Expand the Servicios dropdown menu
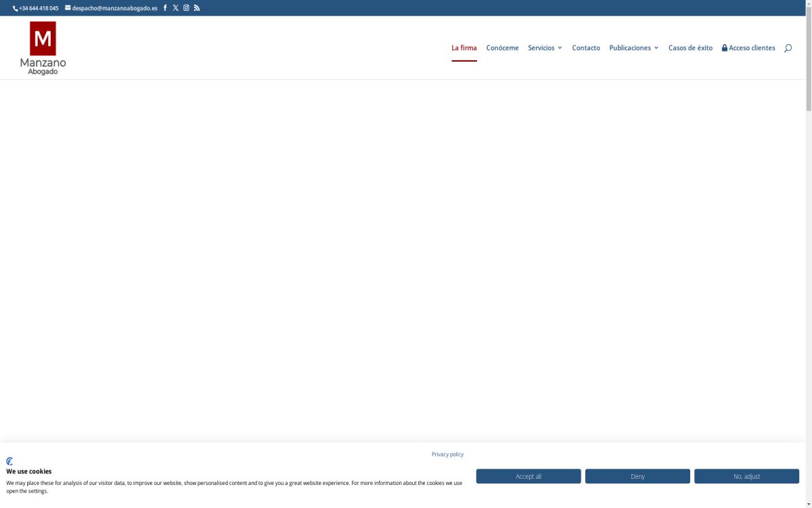 click(545, 48)
